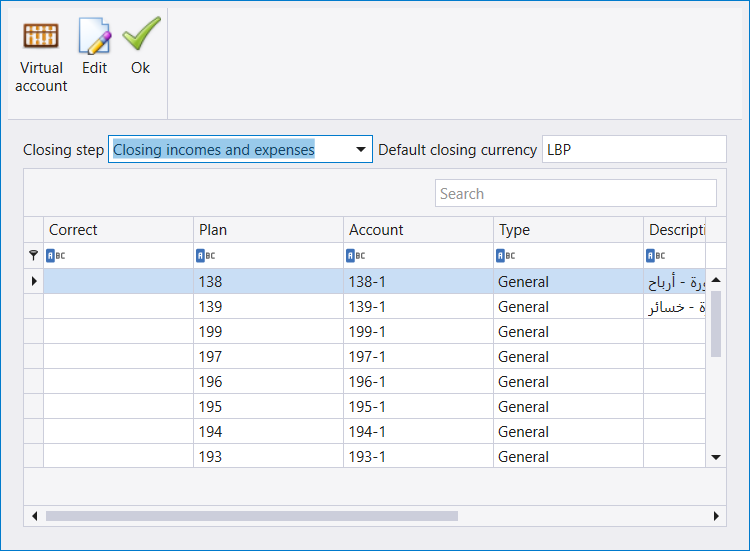
Task: Select Account cell 138-1
Action: (x=419, y=281)
